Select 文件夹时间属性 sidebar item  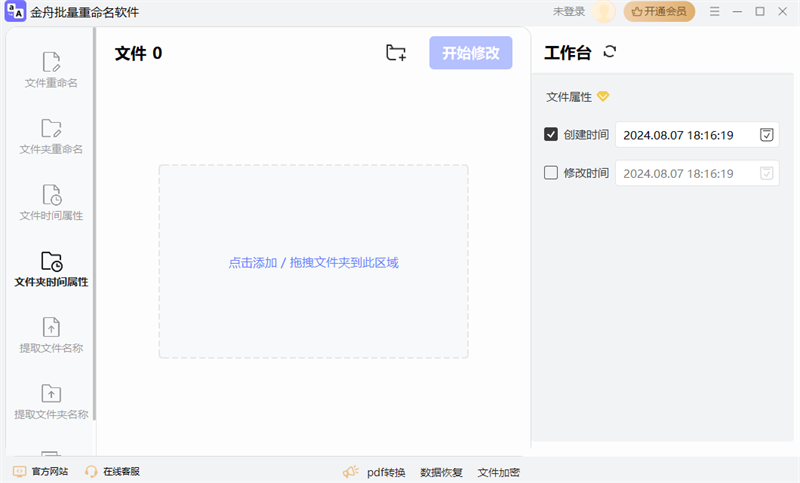(51, 269)
